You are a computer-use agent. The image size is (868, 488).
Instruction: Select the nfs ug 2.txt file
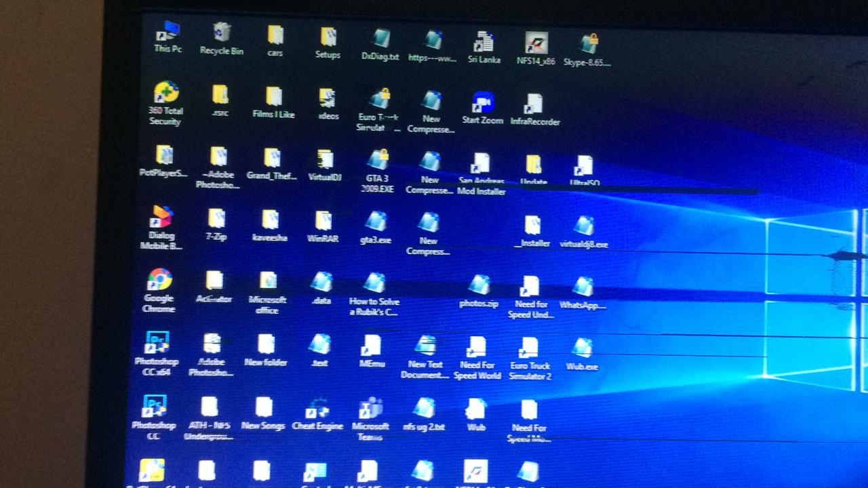(x=424, y=416)
